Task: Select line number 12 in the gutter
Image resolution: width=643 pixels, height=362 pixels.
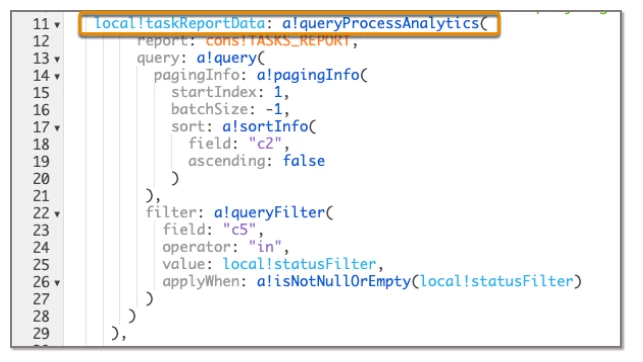Action: coord(41,41)
